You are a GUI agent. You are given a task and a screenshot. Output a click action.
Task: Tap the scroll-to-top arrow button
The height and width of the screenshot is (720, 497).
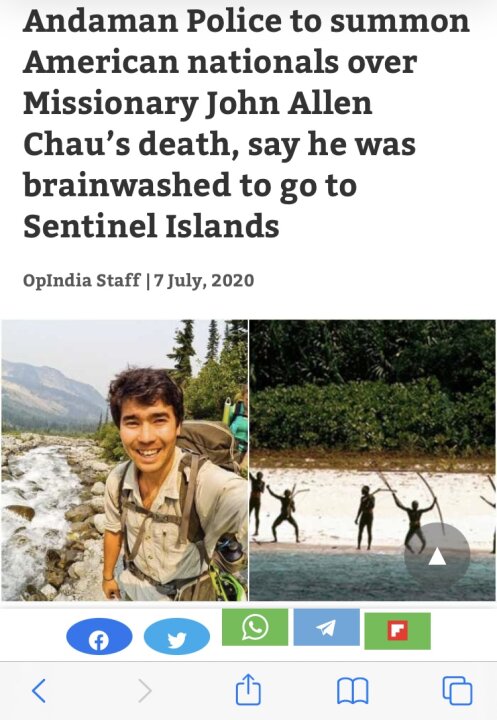tap(437, 556)
